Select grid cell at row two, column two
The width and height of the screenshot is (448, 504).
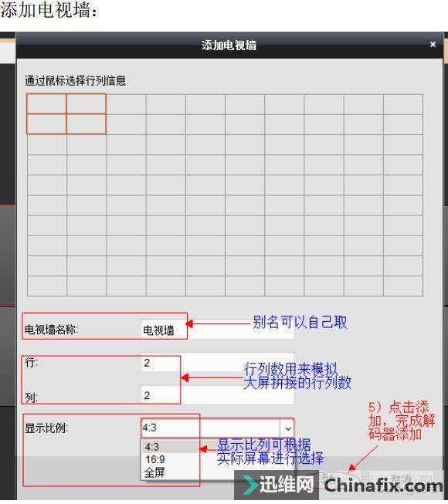coord(87,124)
